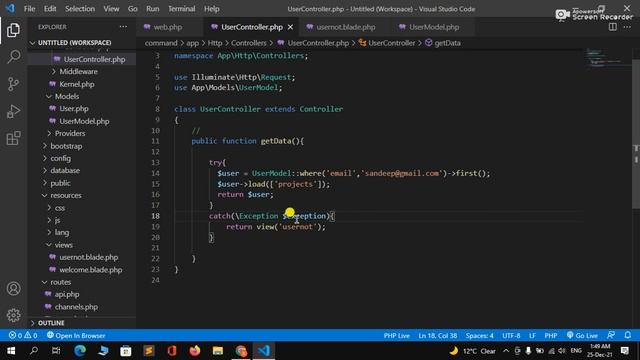640x360 pixels.
Task: Close the UserController.php tab
Action: tap(290, 27)
